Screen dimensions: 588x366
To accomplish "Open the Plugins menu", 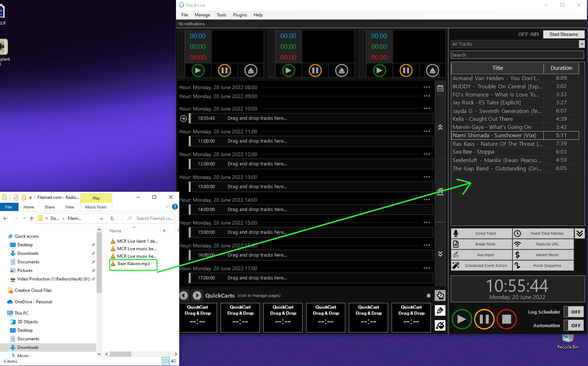I will click(x=240, y=15).
